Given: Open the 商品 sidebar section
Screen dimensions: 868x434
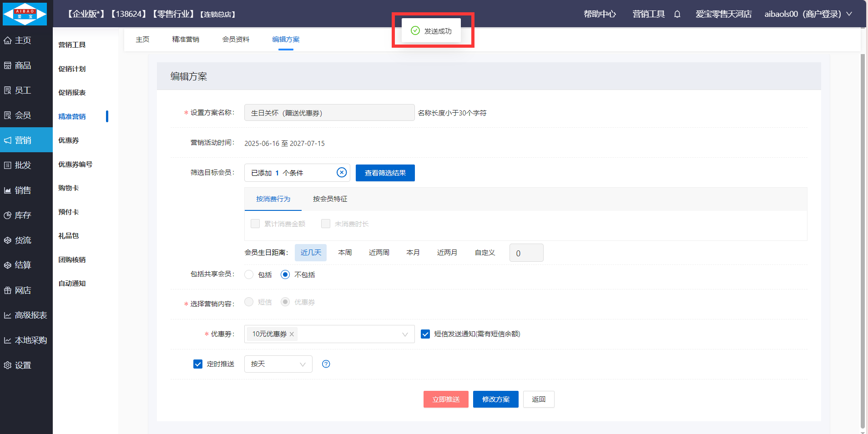Looking at the screenshot, I should click(23, 65).
